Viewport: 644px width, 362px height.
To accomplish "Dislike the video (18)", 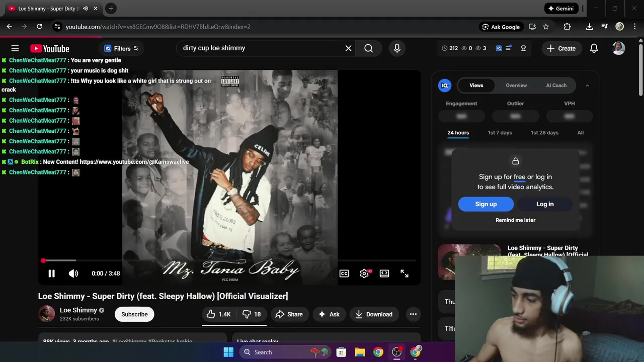I will coord(252,314).
